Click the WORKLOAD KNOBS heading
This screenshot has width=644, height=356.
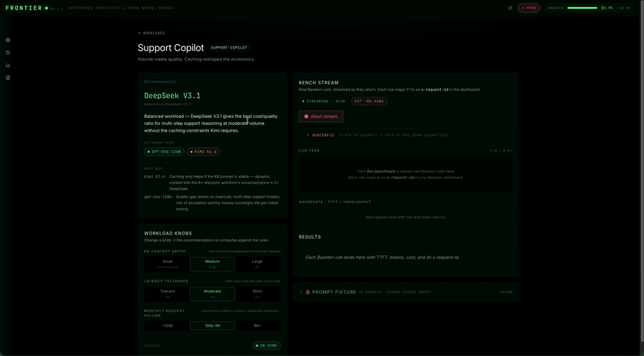click(168, 233)
